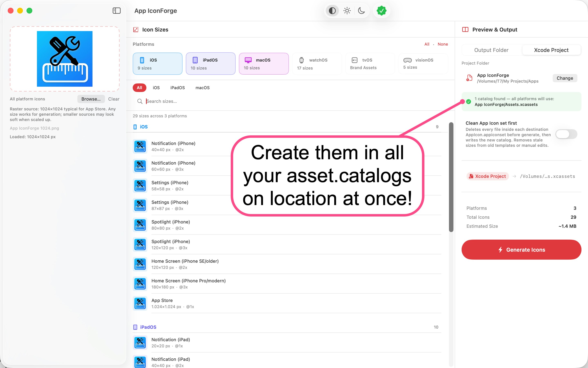Click the iPadOS section tablet icon
Viewport: 588px width, 368px height.
pyautogui.click(x=135, y=327)
